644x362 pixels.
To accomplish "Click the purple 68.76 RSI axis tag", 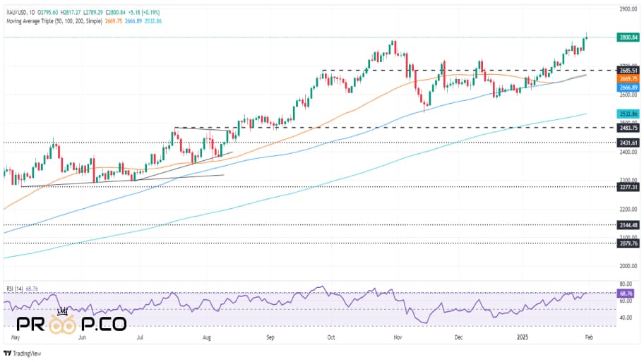I will 626,294.
